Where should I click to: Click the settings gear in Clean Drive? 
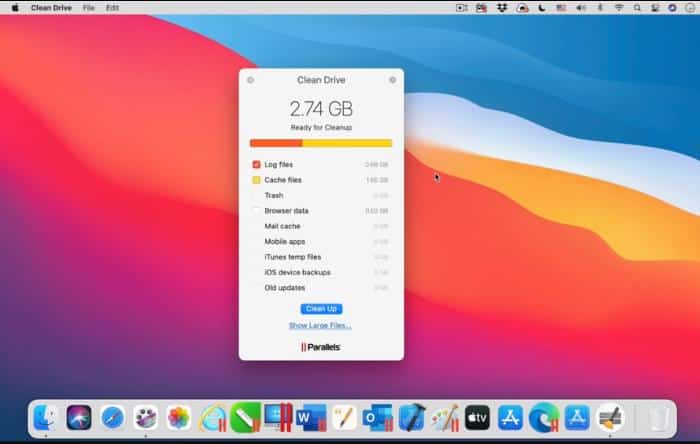tap(392, 80)
